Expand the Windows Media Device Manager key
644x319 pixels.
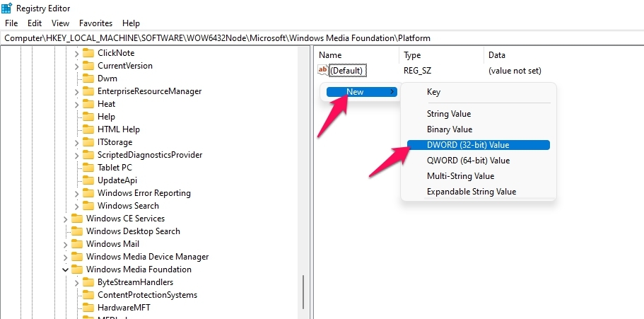pyautogui.click(x=65, y=257)
